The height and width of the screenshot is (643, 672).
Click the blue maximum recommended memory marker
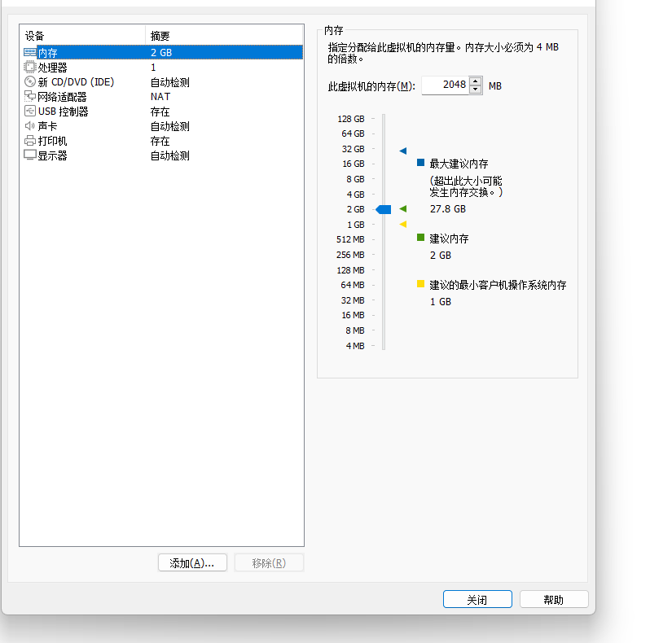click(402, 151)
